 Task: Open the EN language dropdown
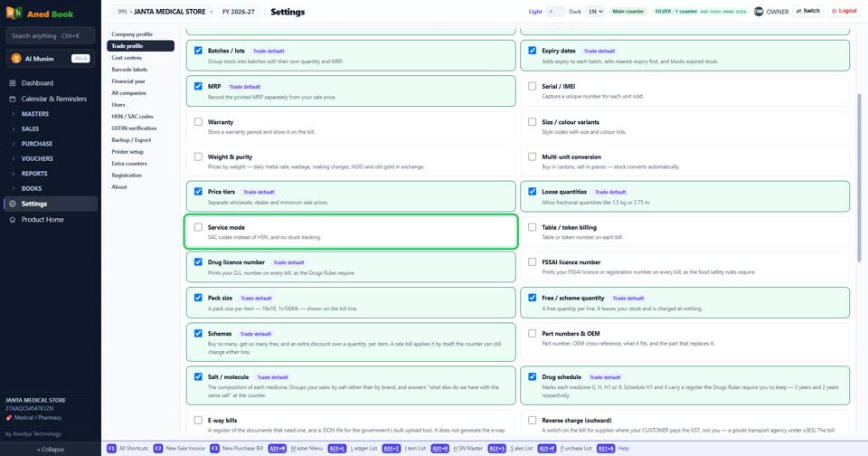click(x=595, y=11)
